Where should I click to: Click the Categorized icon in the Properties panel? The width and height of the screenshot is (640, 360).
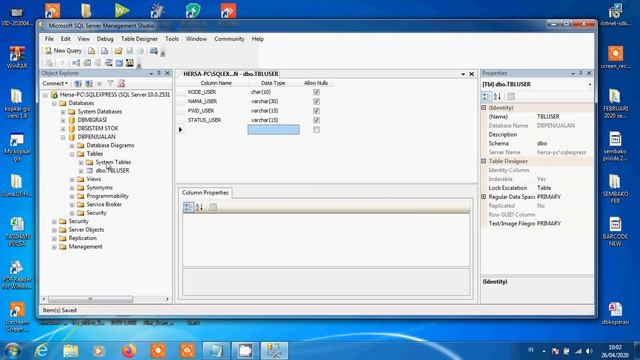click(x=486, y=96)
